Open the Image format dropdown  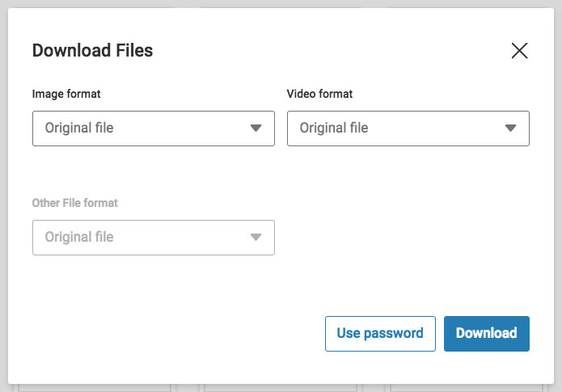153,128
